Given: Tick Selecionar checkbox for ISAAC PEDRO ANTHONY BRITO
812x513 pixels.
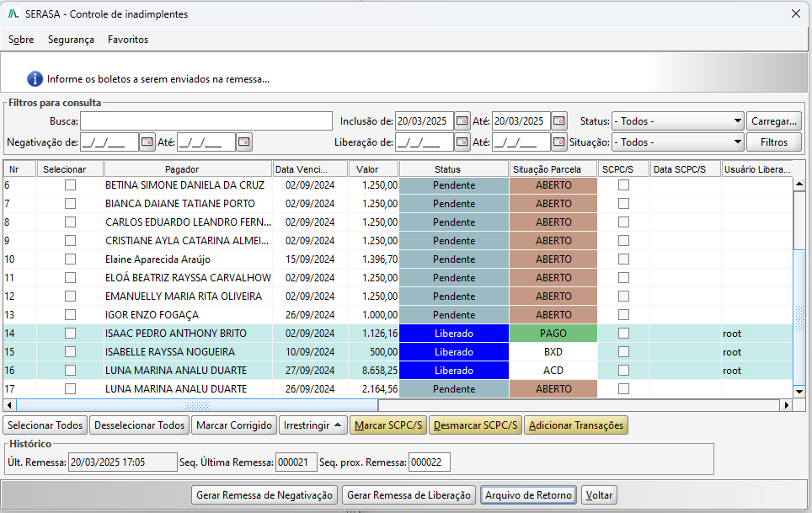Looking at the screenshot, I should [x=71, y=334].
